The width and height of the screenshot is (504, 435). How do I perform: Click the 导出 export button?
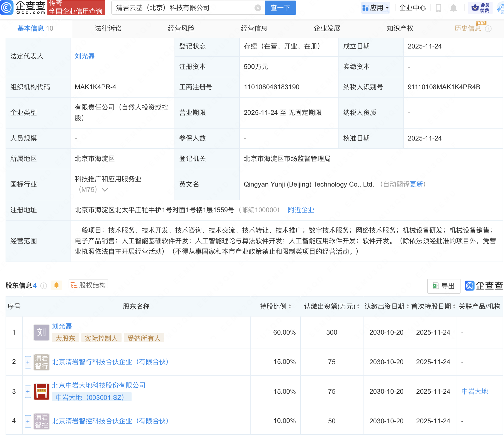(444, 286)
